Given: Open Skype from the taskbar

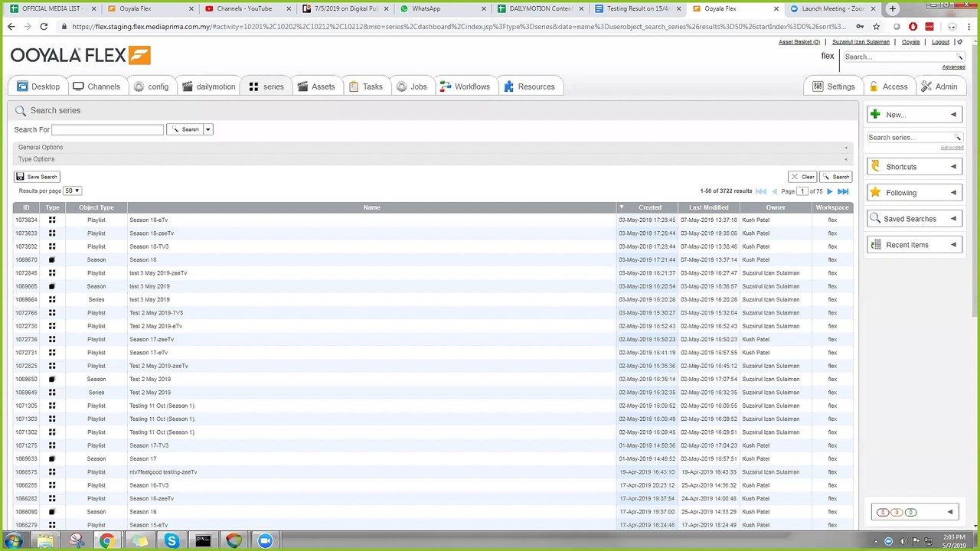Looking at the screenshot, I should pyautogui.click(x=171, y=541).
